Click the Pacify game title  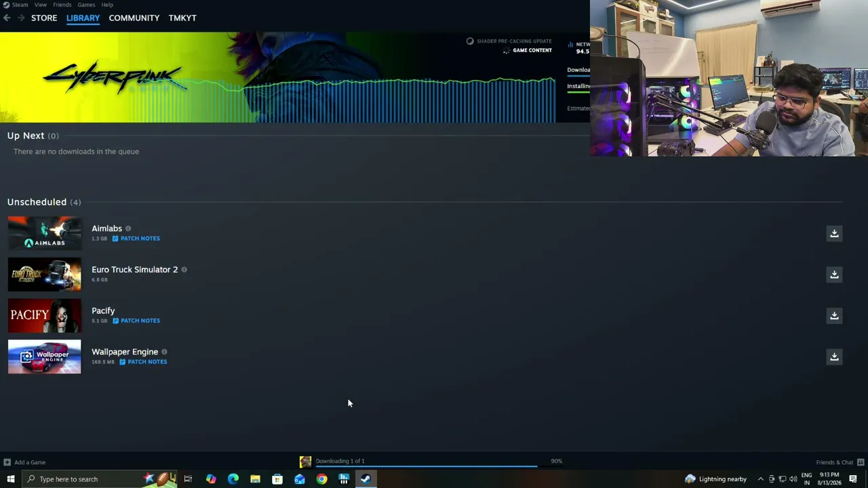pyautogui.click(x=103, y=310)
